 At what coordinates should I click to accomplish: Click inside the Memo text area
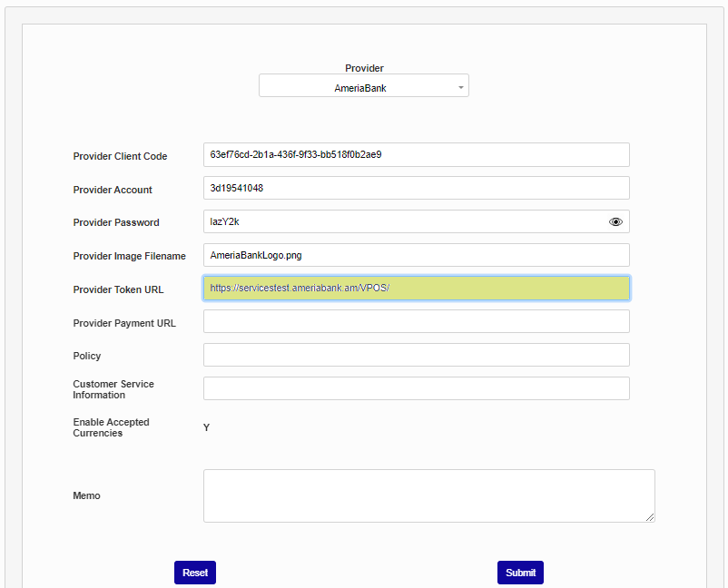pos(428,495)
